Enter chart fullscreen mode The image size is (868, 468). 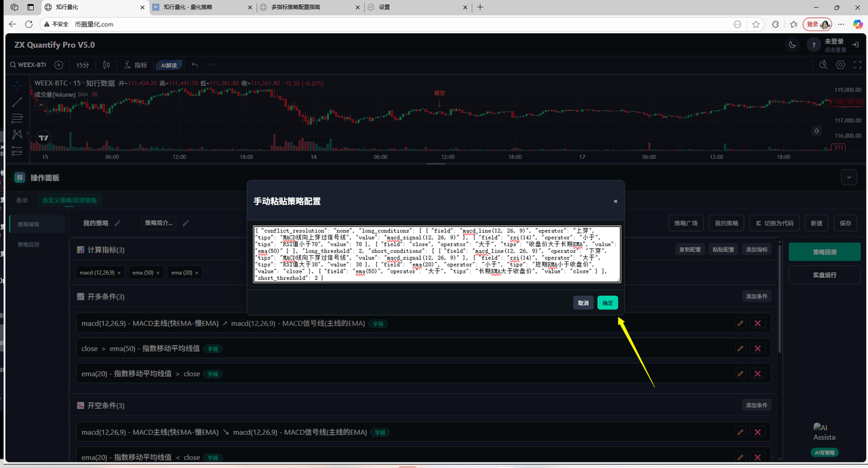(858, 65)
